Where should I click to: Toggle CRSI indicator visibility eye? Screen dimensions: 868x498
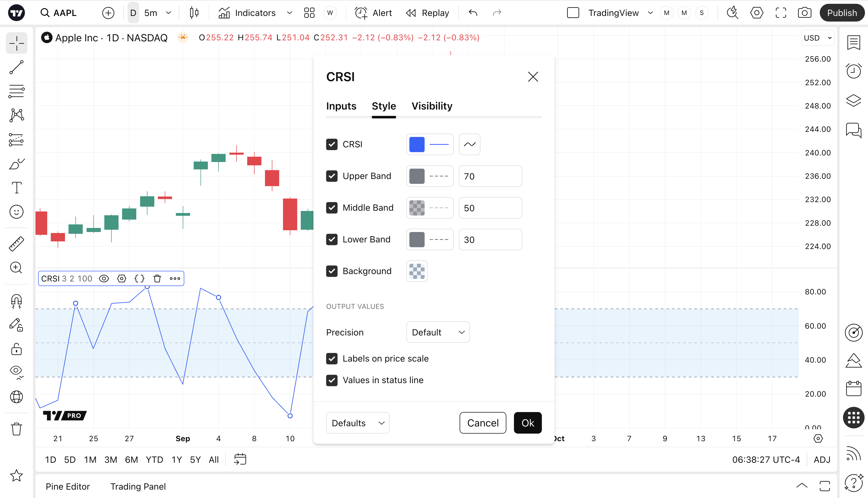click(104, 278)
